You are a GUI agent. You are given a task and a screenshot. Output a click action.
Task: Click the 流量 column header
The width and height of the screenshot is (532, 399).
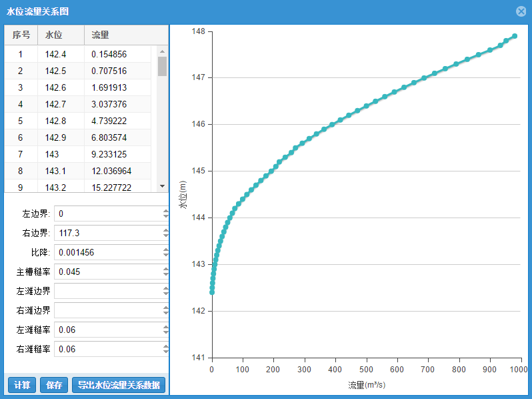pyautogui.click(x=120, y=35)
